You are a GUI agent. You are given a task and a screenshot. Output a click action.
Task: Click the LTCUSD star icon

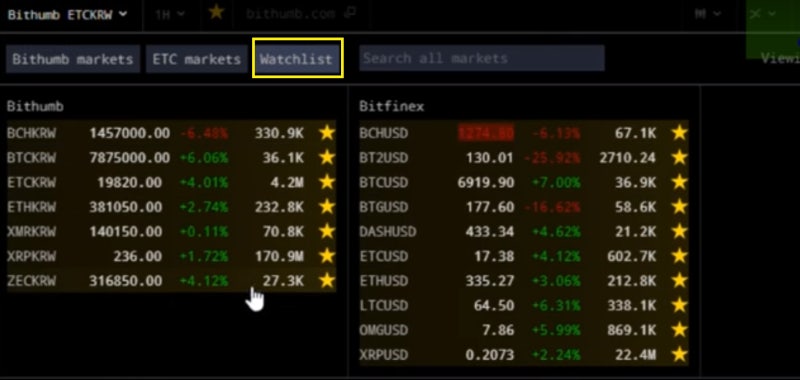click(679, 305)
